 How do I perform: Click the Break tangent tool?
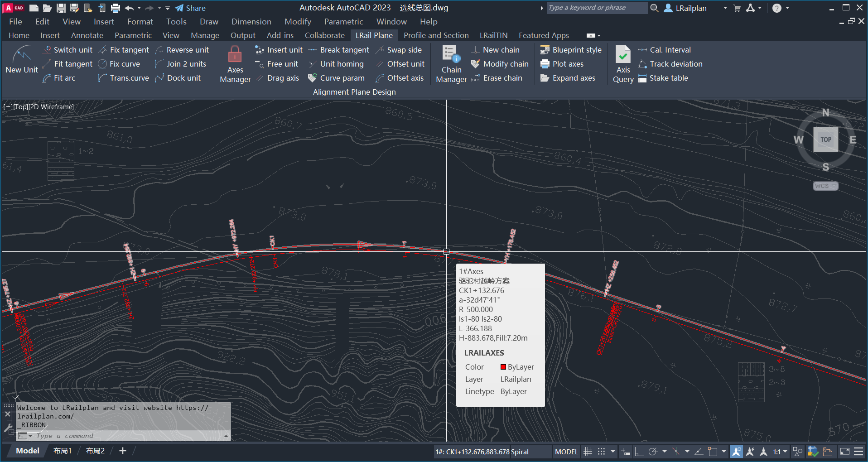click(339, 50)
